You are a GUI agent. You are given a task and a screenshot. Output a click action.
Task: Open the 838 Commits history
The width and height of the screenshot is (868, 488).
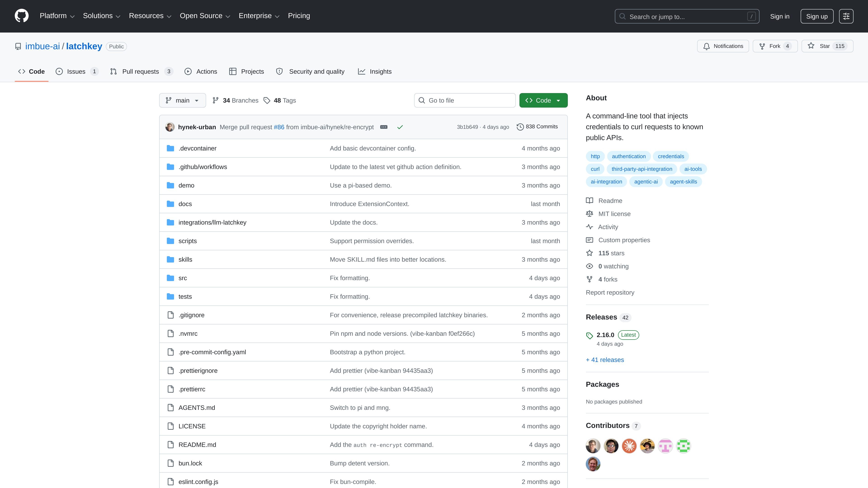click(537, 127)
